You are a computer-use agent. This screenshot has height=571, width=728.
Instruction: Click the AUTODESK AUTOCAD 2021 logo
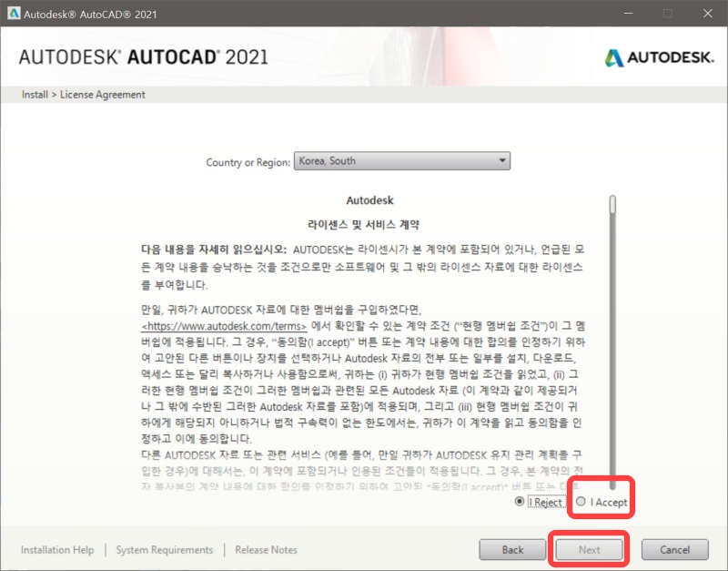pyautogui.click(x=141, y=57)
